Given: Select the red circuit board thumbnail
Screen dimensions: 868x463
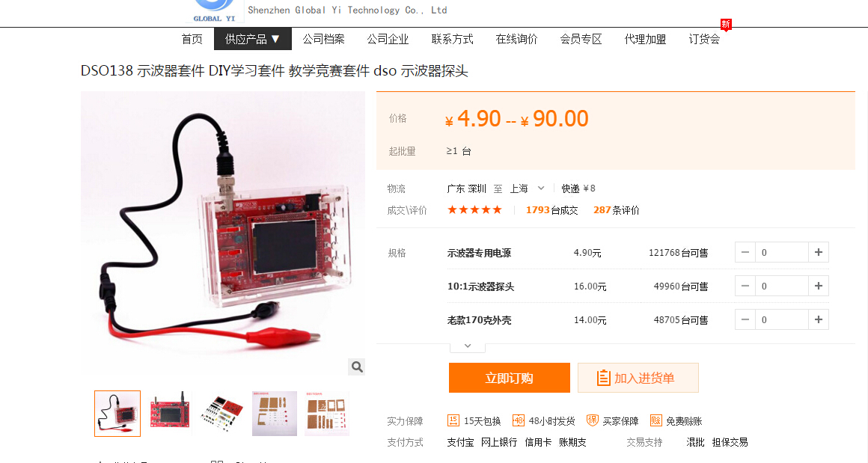Looking at the screenshot, I should [170, 413].
